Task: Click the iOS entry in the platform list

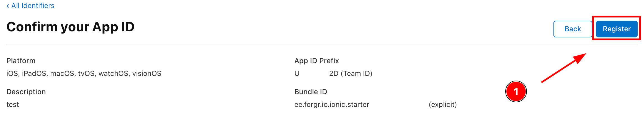Action: coord(12,73)
